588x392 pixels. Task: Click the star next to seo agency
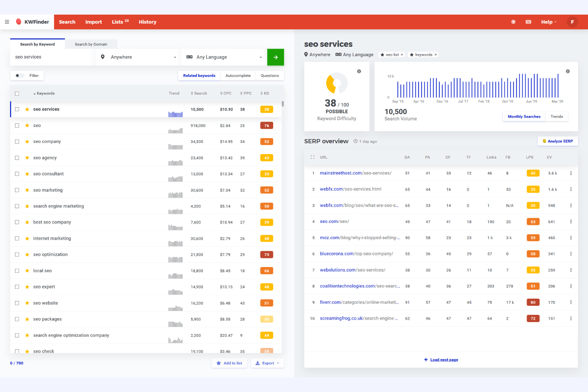[x=27, y=158]
